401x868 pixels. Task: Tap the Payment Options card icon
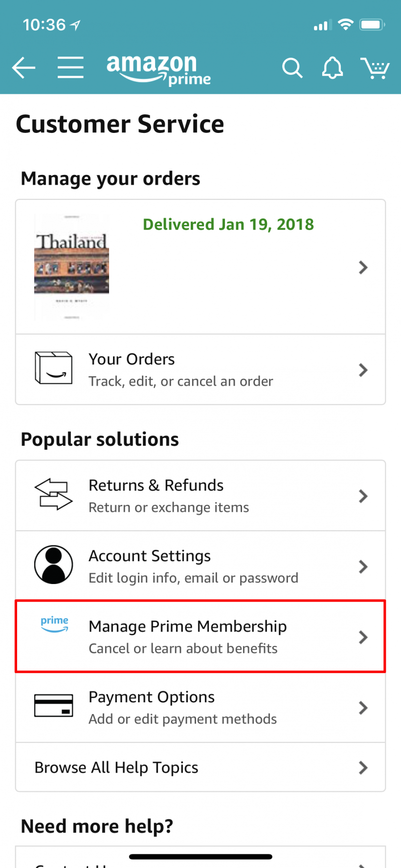tap(53, 706)
